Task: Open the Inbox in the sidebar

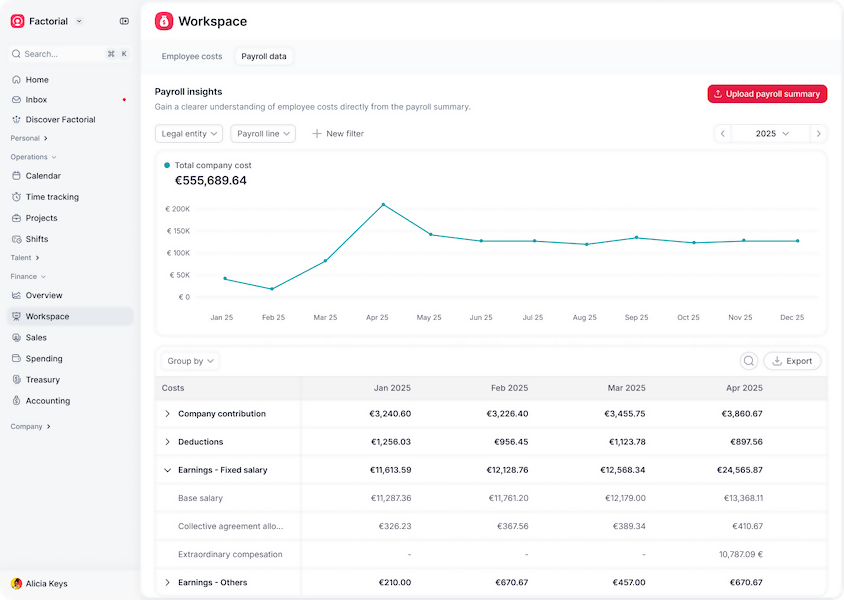Action: [x=36, y=100]
